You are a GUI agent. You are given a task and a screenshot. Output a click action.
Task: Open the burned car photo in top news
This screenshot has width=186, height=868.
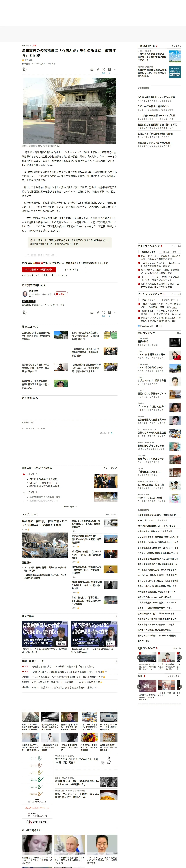45,546
